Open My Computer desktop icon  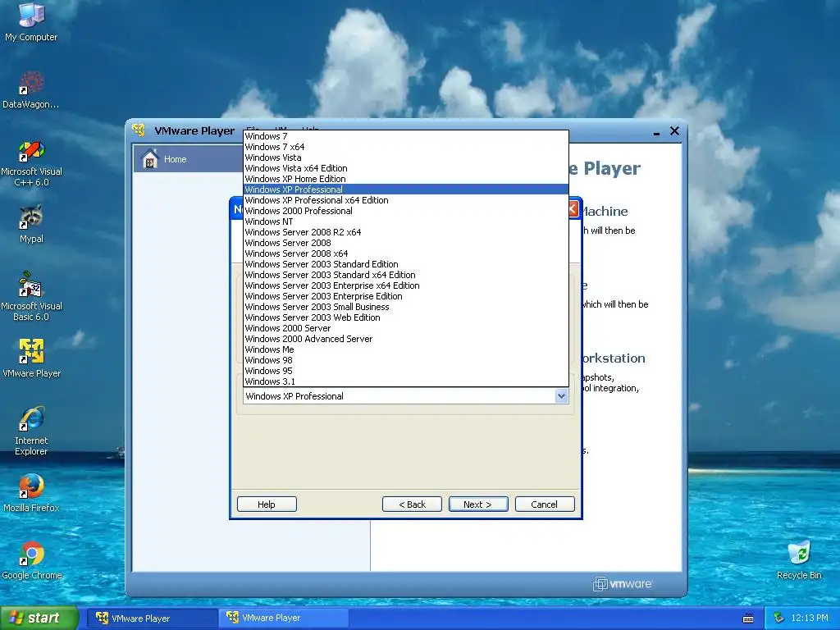pos(31,21)
